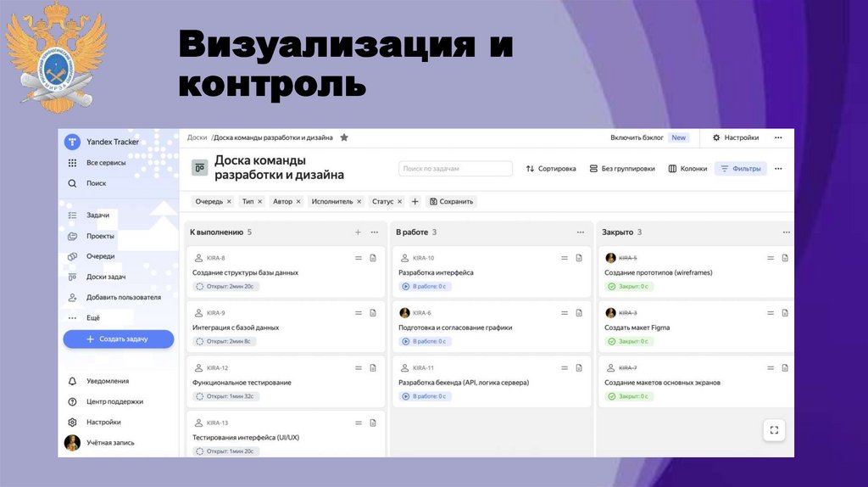
Task: Open Без группировки dropdown
Action: 622,169
